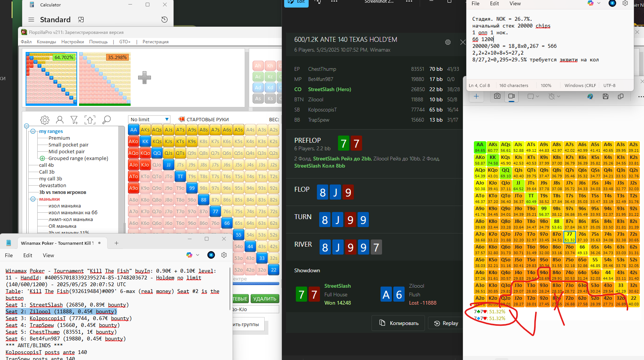Collapse the маньяки tree node
The image size is (644, 360).
pyautogui.click(x=33, y=199)
